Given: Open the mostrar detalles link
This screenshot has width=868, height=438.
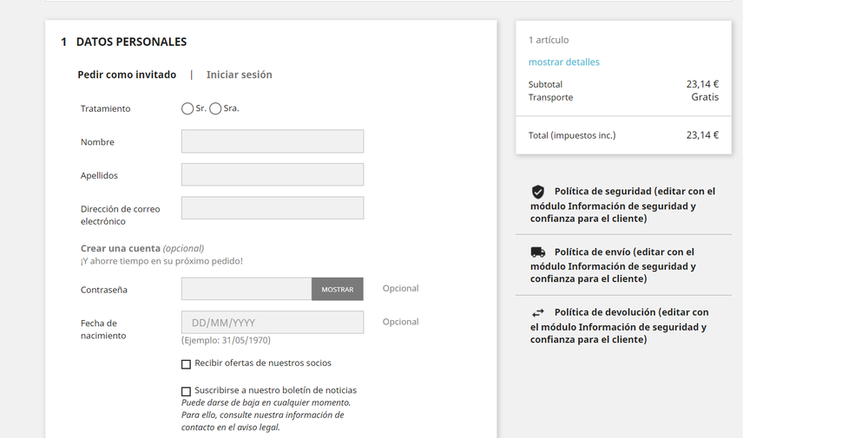Looking at the screenshot, I should tap(564, 62).
